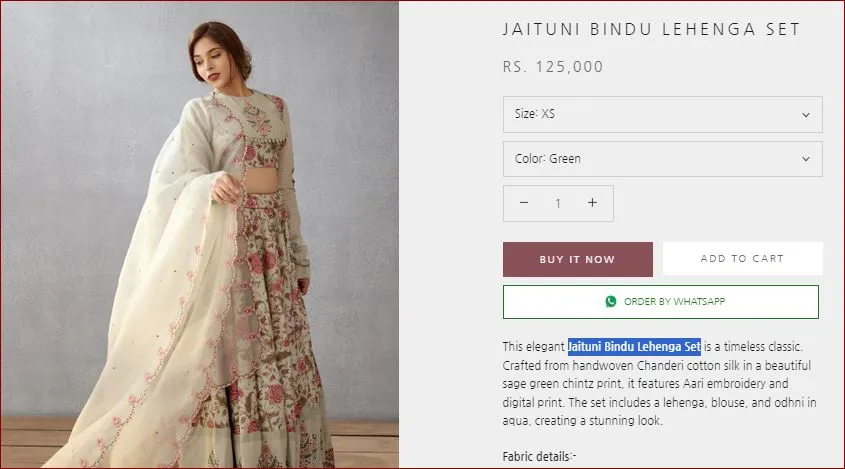Click the Rs. 125,000 price text
The height and width of the screenshot is (469, 845).
pyautogui.click(x=553, y=68)
